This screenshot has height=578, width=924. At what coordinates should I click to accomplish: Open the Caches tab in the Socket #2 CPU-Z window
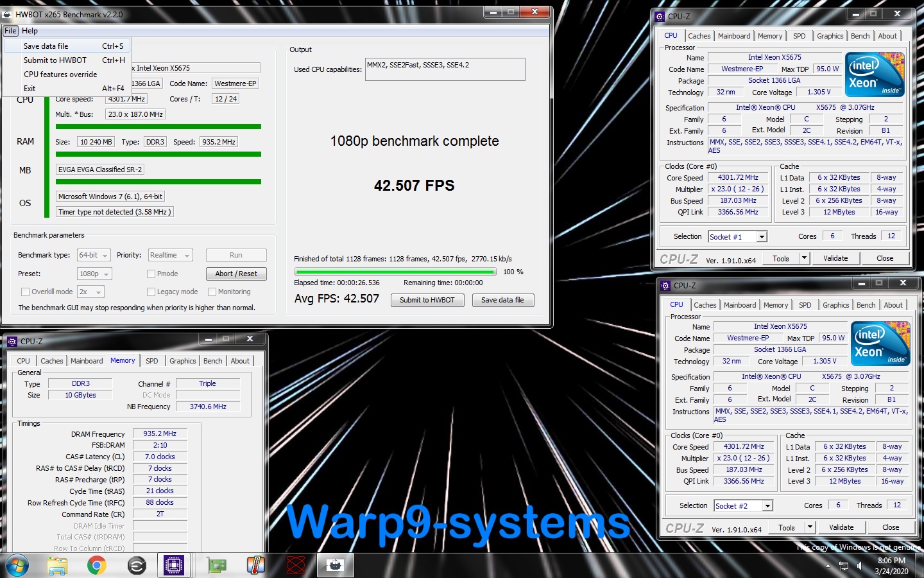click(705, 305)
